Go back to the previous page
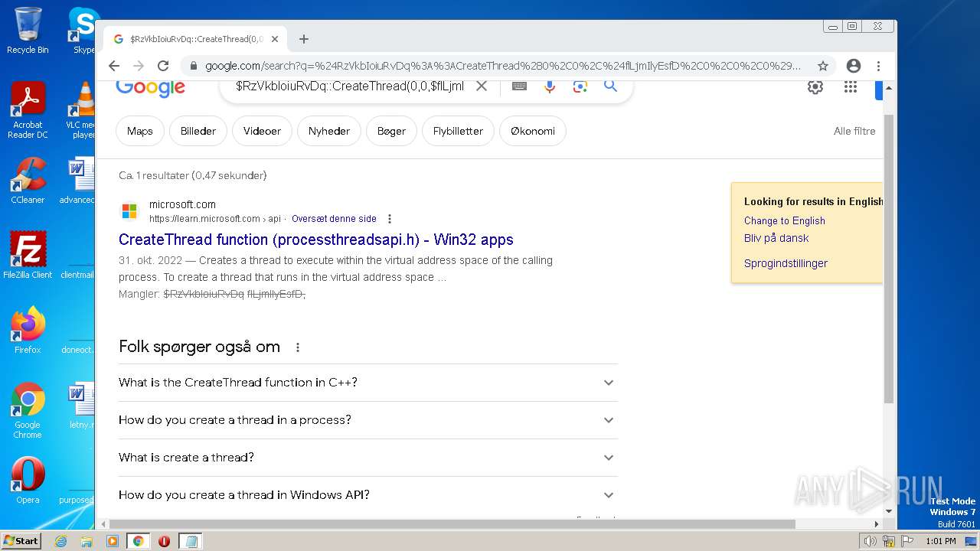Image resolution: width=980 pixels, height=551 pixels. pos(114,66)
